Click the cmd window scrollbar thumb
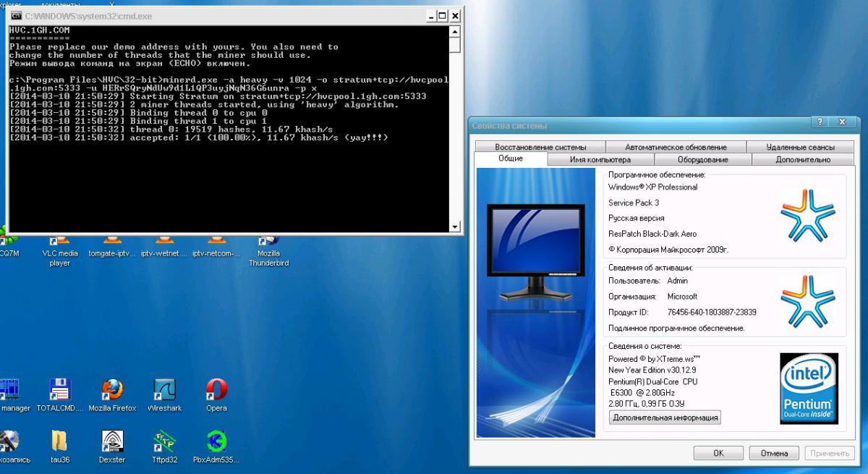 [455, 45]
